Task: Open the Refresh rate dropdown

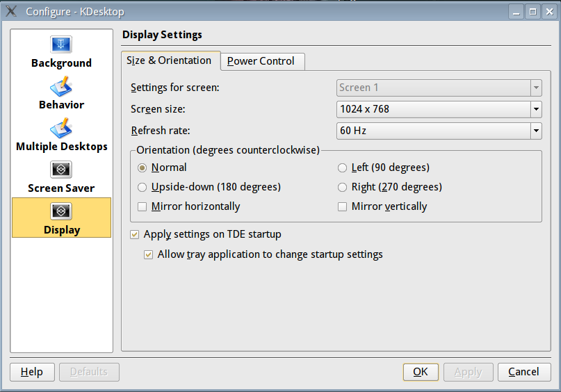Action: 439,131
